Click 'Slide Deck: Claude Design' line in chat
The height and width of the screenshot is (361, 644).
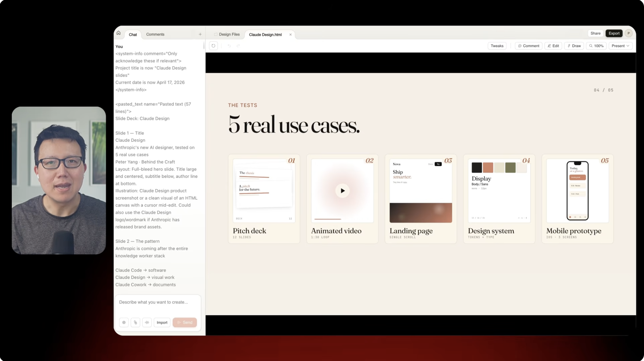142,119
